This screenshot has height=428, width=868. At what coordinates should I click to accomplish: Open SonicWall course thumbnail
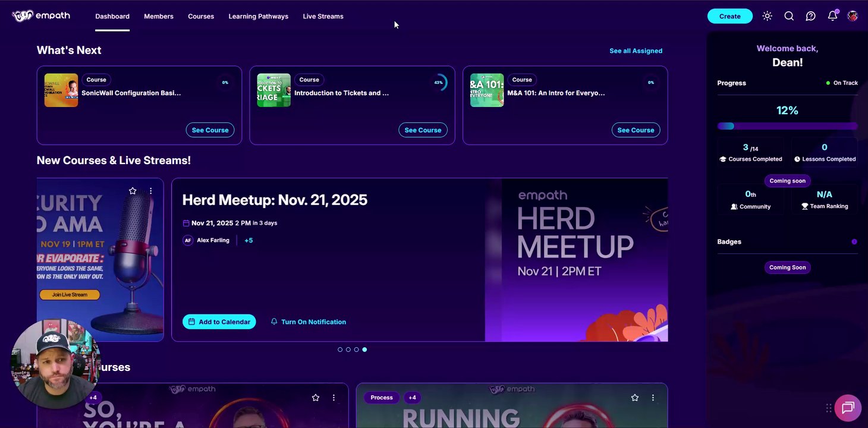click(61, 90)
